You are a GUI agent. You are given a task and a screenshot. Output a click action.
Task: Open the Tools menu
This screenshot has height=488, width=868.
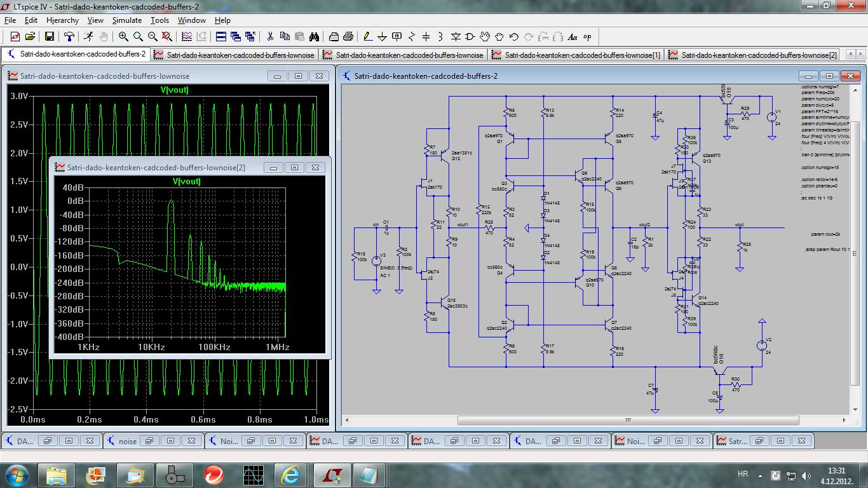(159, 20)
